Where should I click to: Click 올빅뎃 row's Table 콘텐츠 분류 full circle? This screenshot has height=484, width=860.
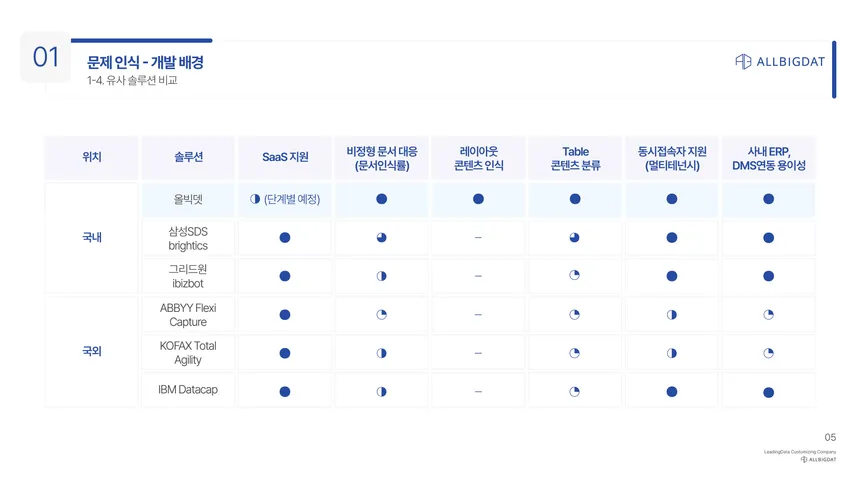(575, 199)
